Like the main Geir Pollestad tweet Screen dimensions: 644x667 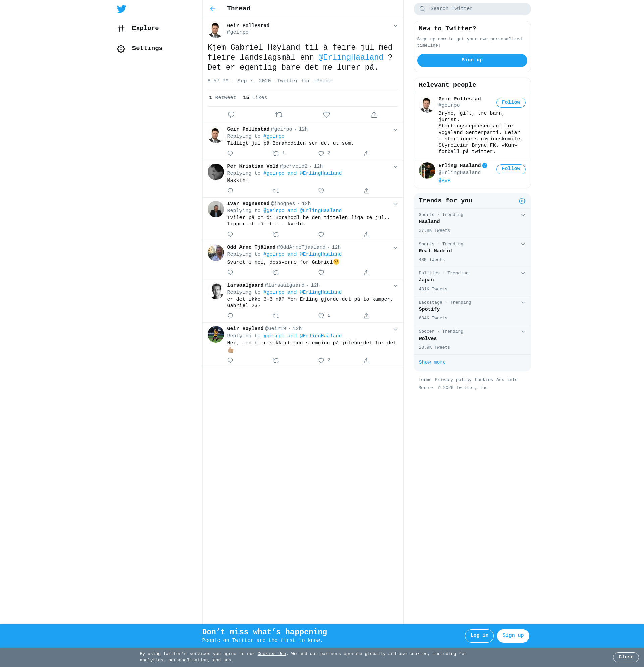coord(327,115)
